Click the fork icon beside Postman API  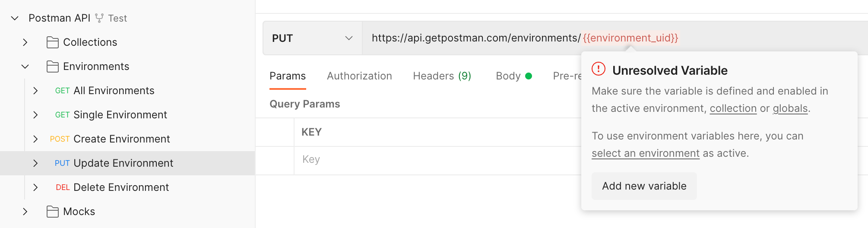pyautogui.click(x=99, y=18)
